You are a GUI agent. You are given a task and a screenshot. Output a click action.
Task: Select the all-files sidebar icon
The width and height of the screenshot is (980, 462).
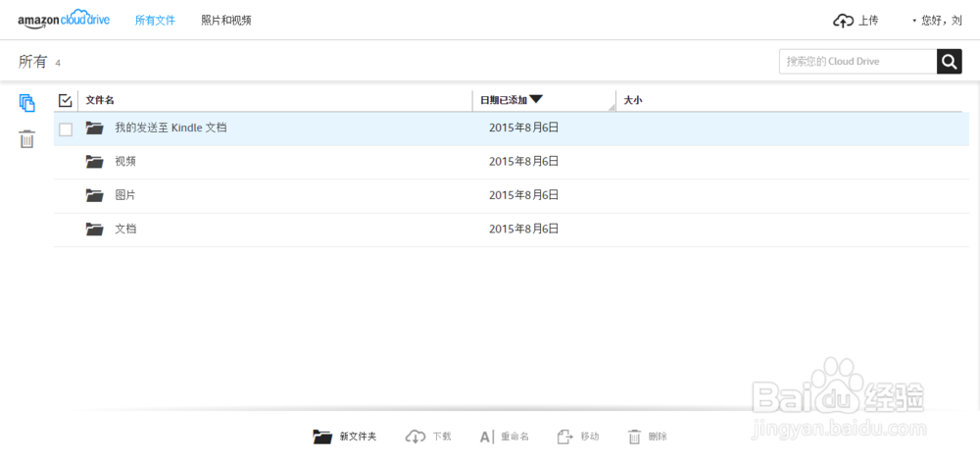[26, 103]
